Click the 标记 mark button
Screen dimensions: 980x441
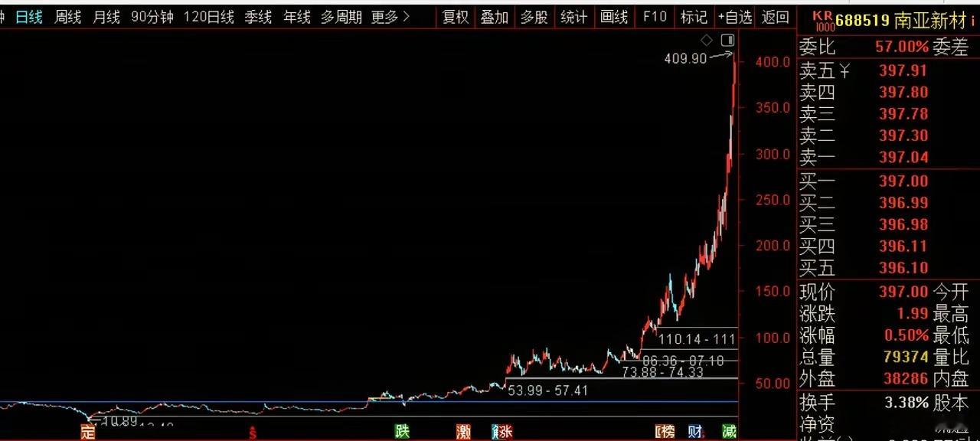click(694, 17)
